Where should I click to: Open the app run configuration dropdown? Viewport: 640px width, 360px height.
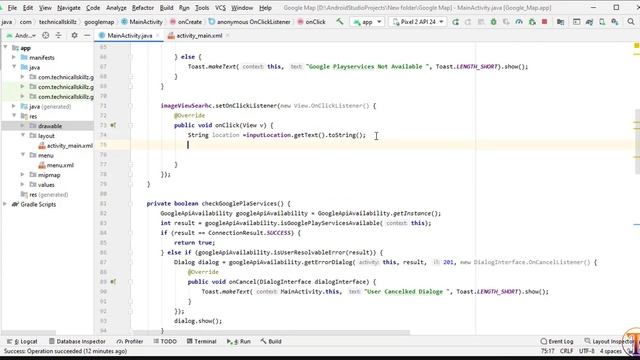click(367, 22)
